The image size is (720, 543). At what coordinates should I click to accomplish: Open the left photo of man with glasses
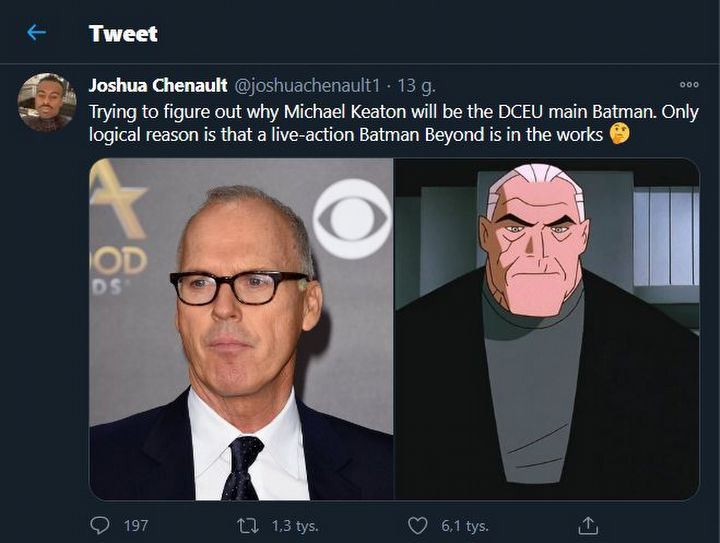[241, 328]
